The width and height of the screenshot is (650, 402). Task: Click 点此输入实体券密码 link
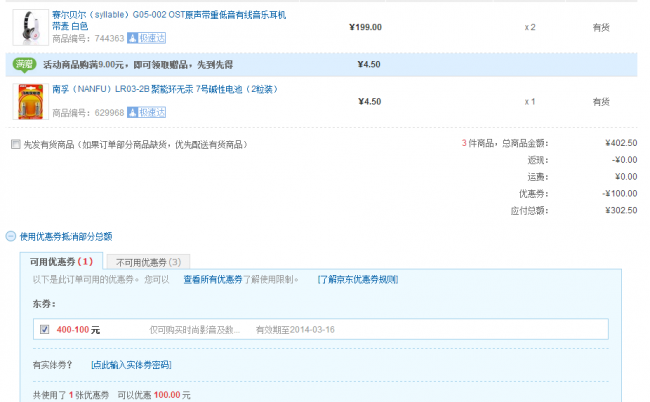coord(131,365)
